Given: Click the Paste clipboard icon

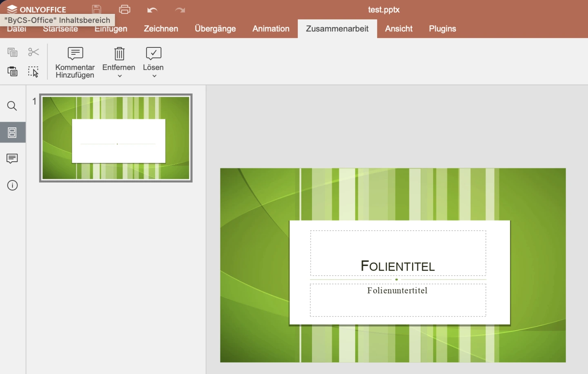Looking at the screenshot, I should (x=12, y=71).
